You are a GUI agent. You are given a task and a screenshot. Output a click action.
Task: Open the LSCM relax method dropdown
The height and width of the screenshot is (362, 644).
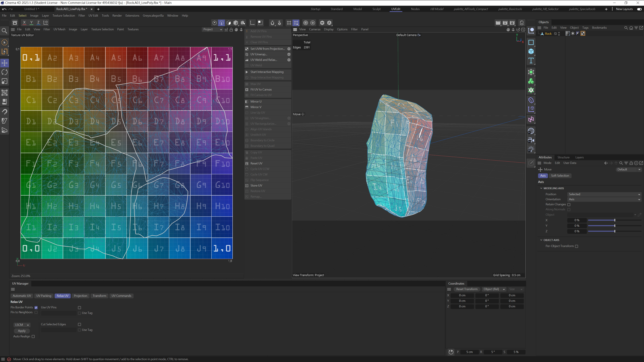(x=22, y=325)
